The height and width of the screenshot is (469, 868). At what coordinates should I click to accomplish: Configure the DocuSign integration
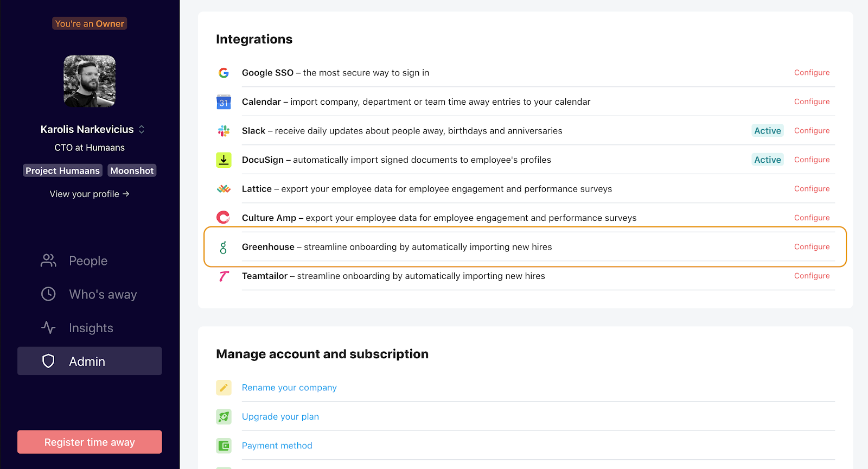812,160
